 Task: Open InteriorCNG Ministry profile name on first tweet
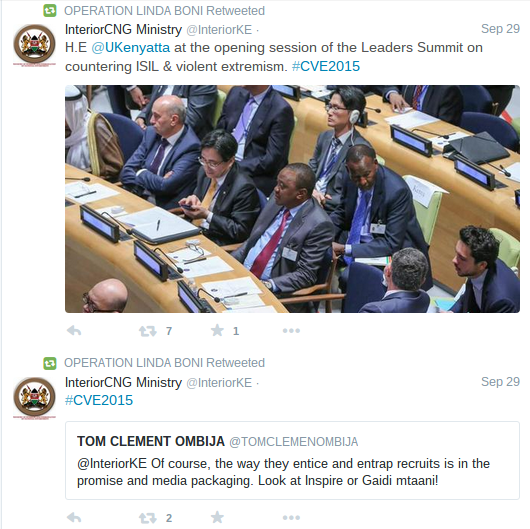point(123,30)
